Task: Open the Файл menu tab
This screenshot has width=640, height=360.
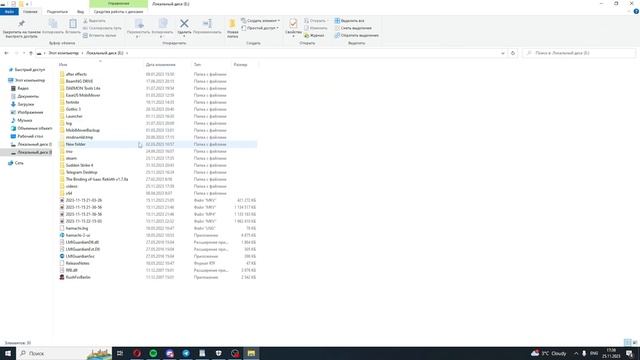Action: coord(9,12)
